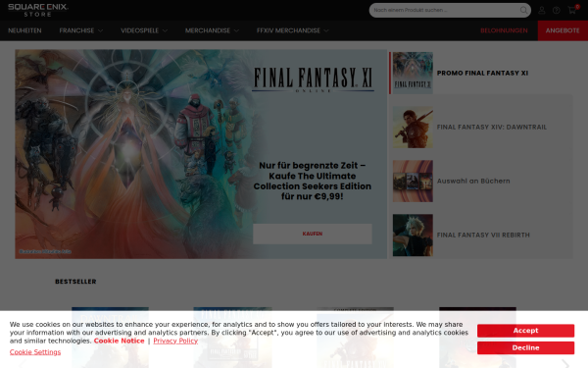Image resolution: width=588 pixels, height=368 pixels.
Task: Click Auswahl an Büchern text
Action: point(473,181)
